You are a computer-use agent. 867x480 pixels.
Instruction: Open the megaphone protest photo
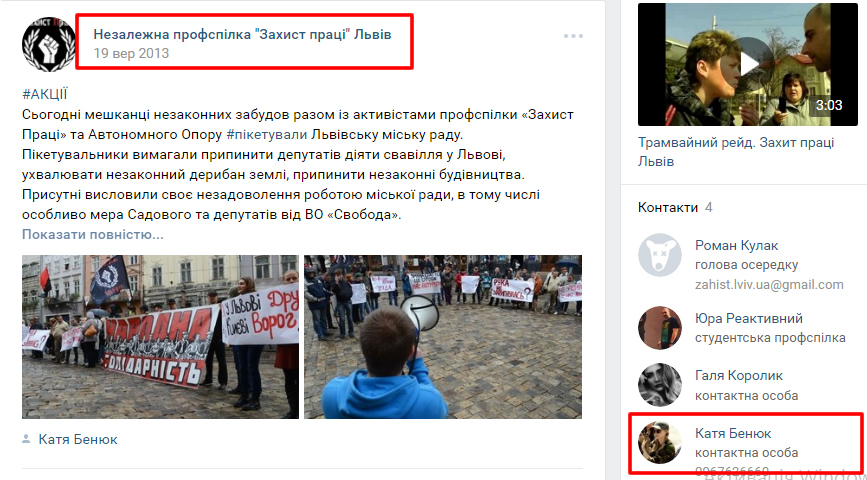click(443, 337)
